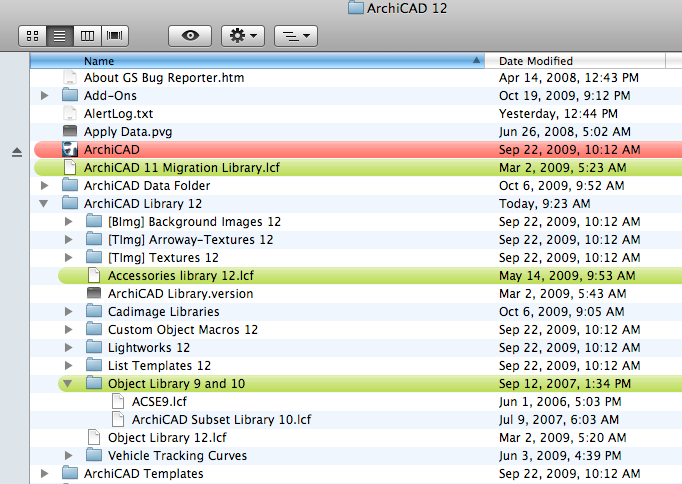Switch to icon view mode
Viewport: 682px width, 484px height.
pos(33,36)
